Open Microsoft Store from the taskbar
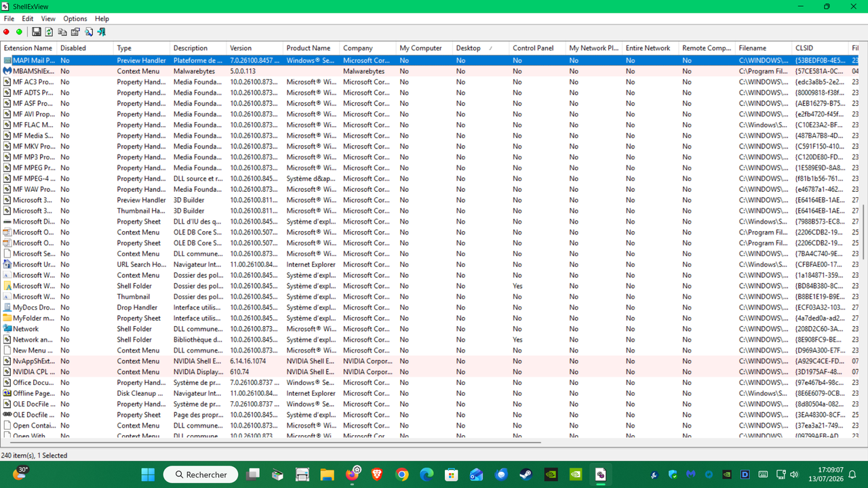The height and width of the screenshot is (488, 868). 452,474
